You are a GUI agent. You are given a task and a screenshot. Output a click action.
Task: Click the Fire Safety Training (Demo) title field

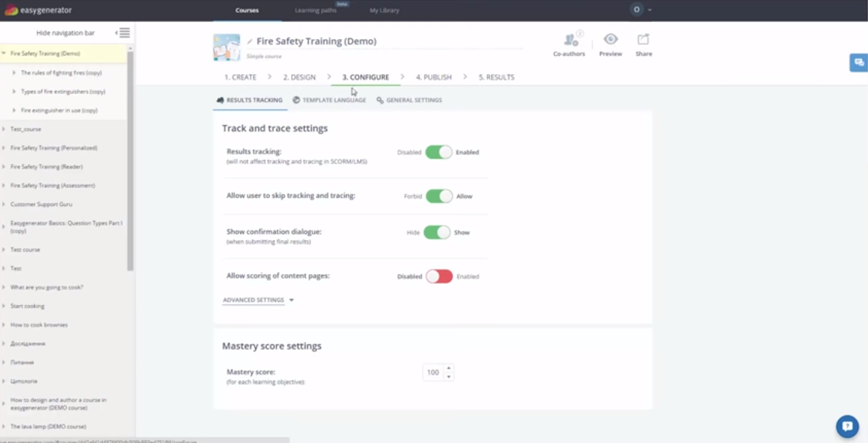[x=316, y=42]
